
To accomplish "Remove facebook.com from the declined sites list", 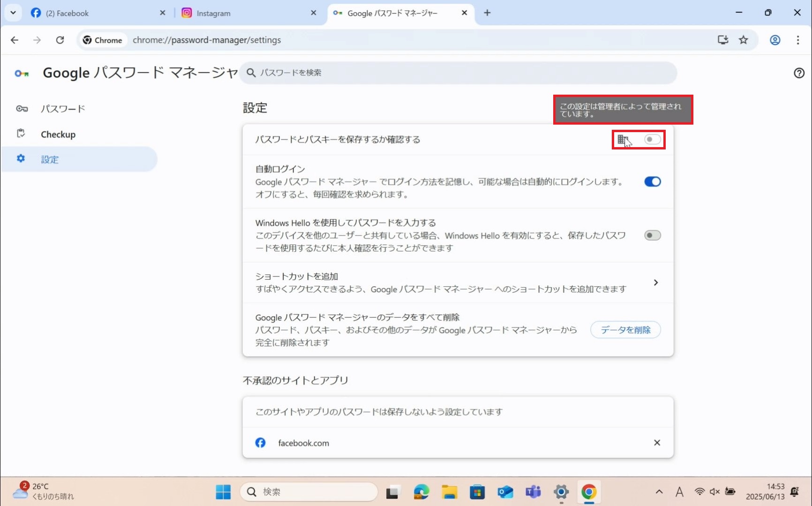I will pos(657,443).
